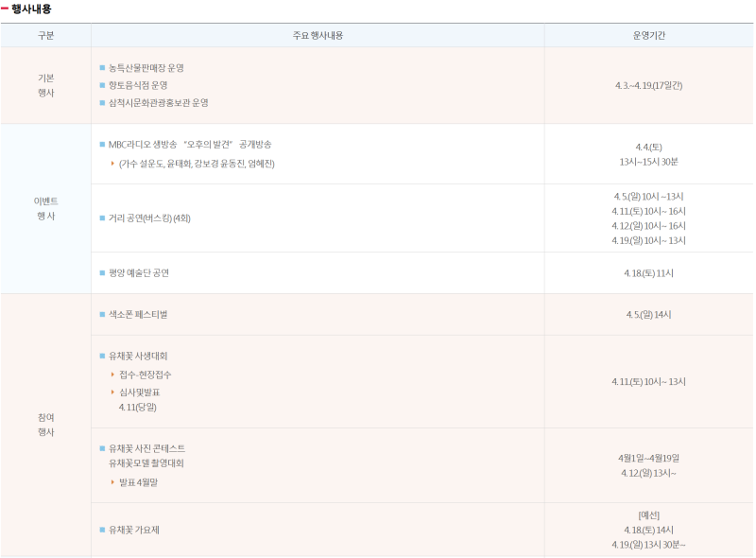
Task: Select the 주요 행사내용 column header
Action: pos(318,35)
